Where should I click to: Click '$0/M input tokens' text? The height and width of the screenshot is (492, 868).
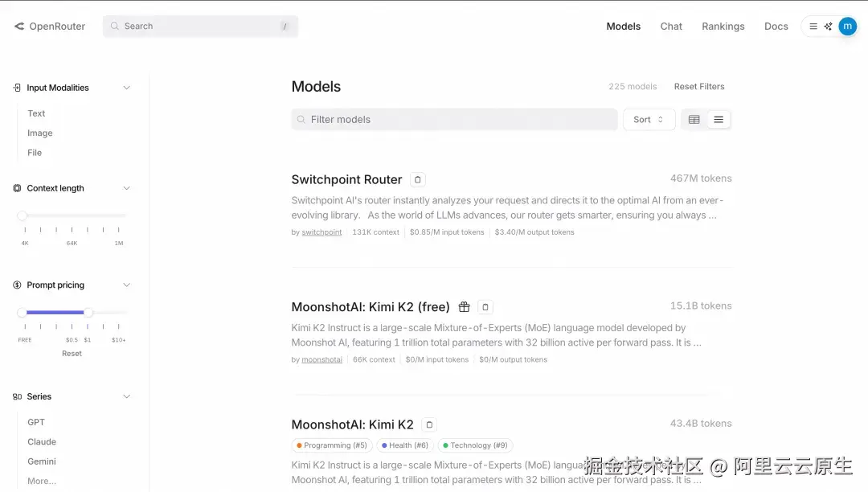tap(436, 359)
